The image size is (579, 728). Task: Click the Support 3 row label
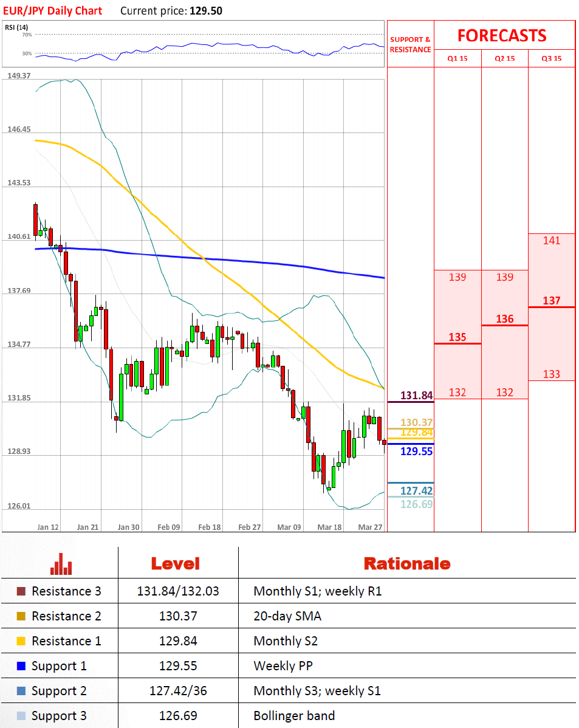point(59,716)
